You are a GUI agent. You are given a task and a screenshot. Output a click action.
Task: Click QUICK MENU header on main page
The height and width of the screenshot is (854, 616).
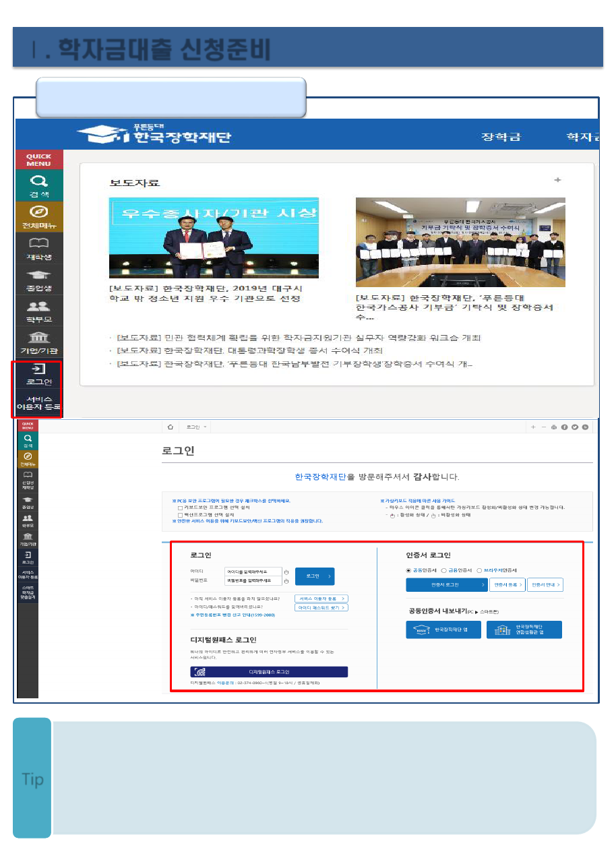coord(38,160)
